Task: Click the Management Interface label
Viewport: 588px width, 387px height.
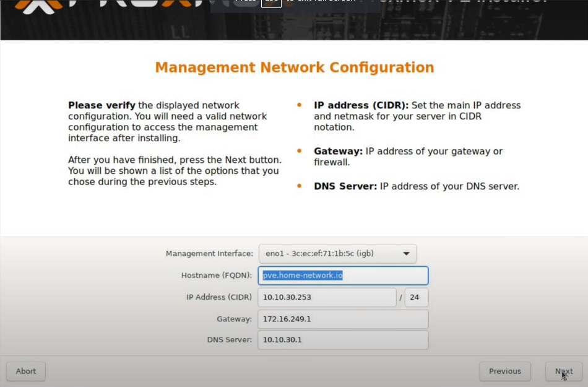Action: point(209,254)
